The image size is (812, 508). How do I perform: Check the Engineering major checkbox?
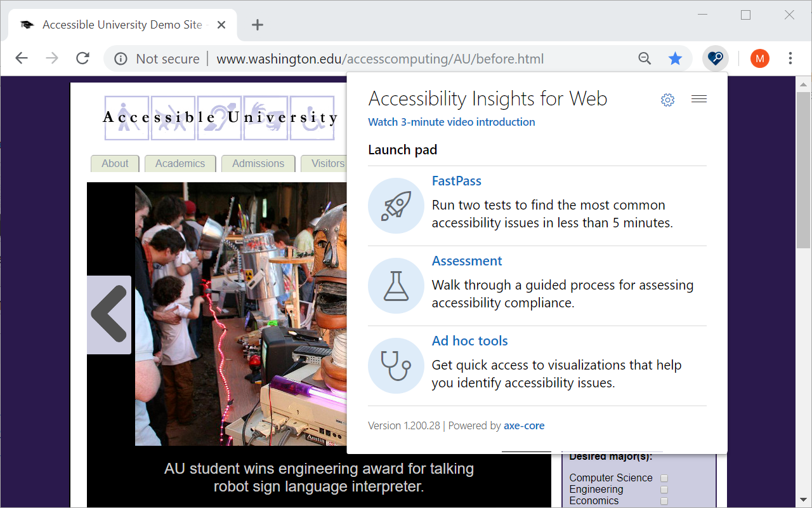(x=664, y=490)
